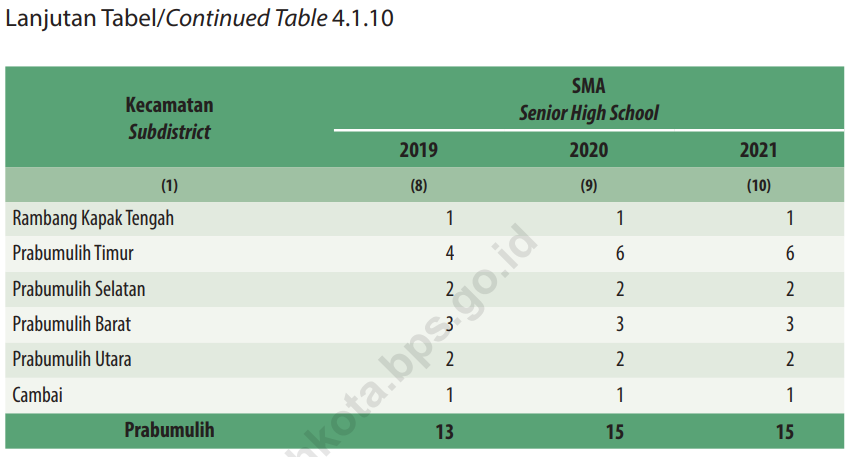Select the 2021 year column header

click(758, 151)
